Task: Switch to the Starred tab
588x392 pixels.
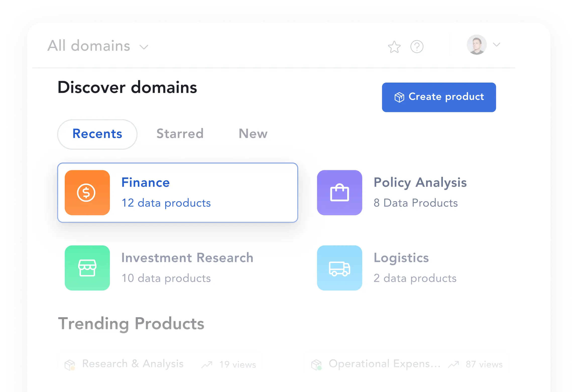Action: click(x=180, y=134)
